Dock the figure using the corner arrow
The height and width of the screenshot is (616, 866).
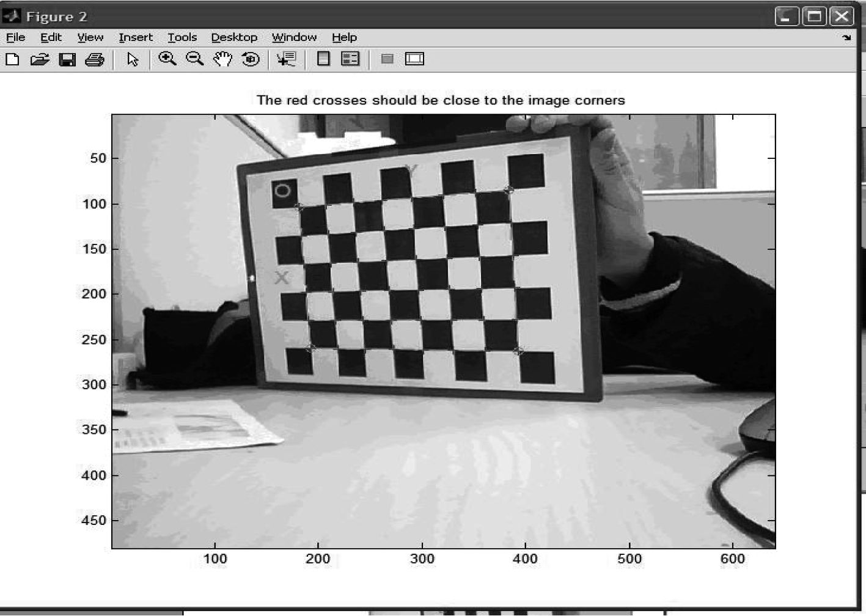point(846,38)
